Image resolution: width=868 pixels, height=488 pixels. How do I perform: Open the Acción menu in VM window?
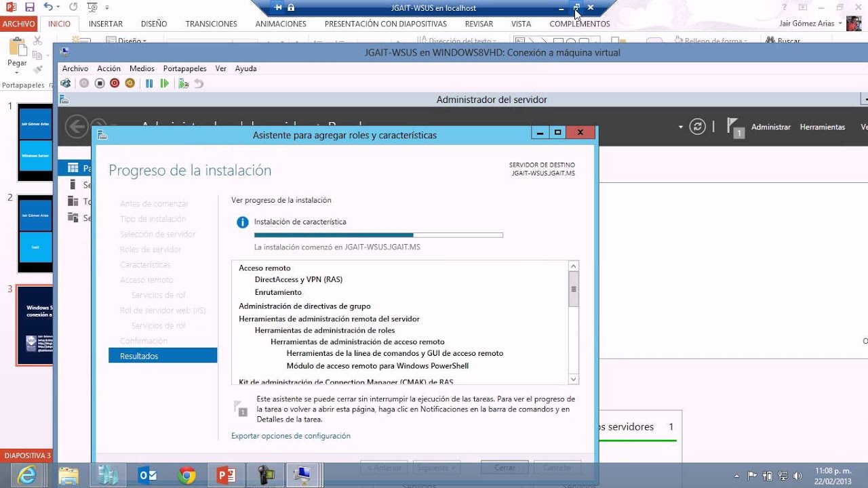tap(108, 68)
